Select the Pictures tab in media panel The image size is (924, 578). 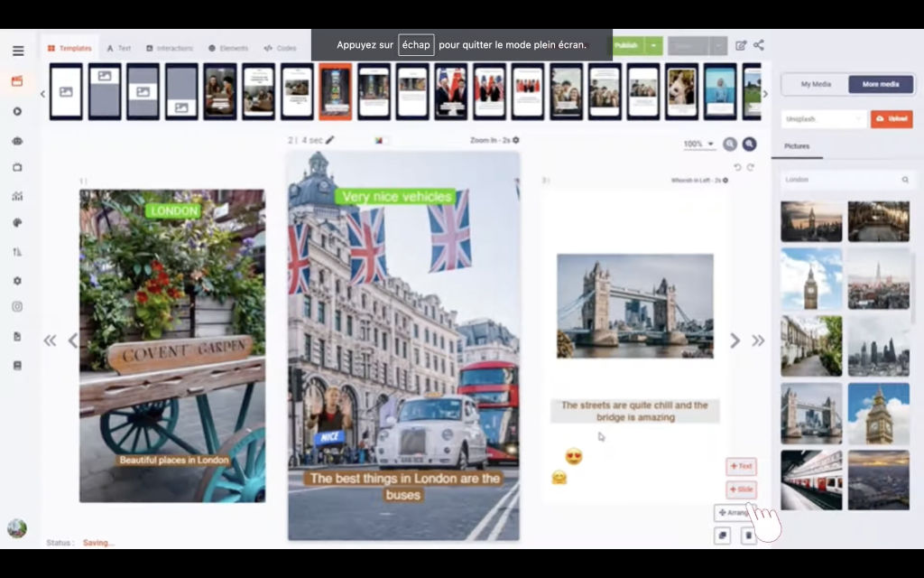pyautogui.click(x=797, y=146)
